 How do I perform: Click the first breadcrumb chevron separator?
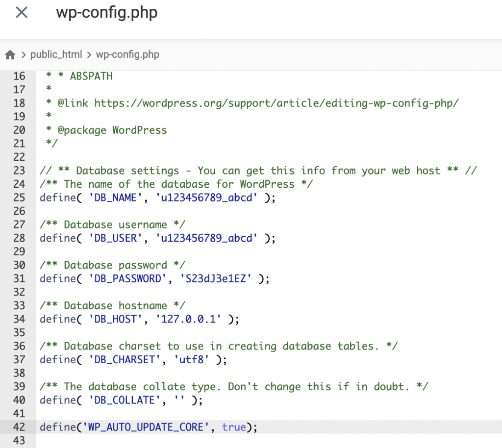coord(24,54)
